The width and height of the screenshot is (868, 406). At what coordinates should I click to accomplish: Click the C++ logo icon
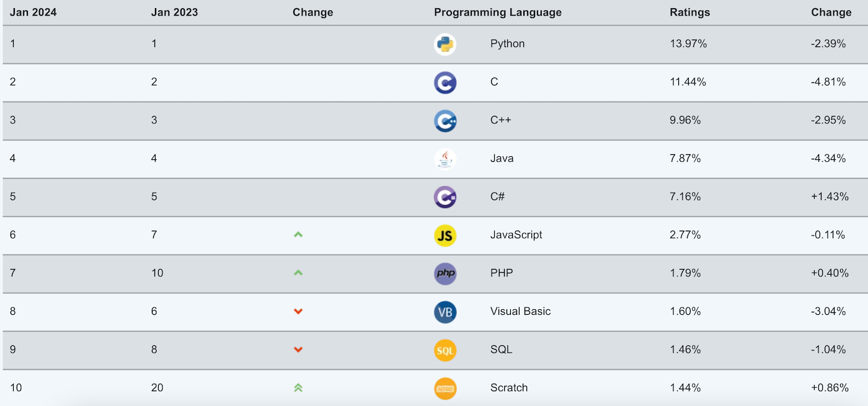[445, 121]
